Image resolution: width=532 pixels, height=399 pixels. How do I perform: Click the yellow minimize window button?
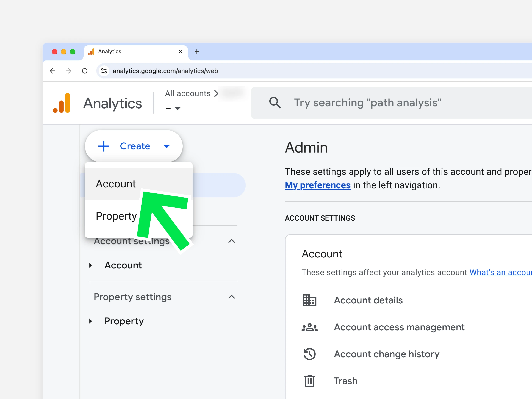tap(63, 52)
